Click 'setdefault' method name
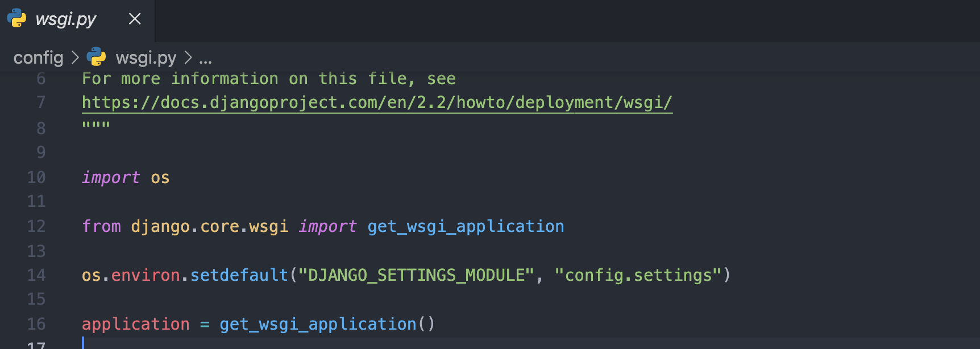 tap(239, 275)
